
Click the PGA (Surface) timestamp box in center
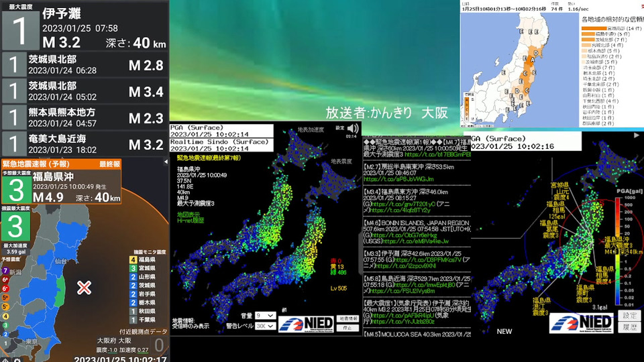(x=221, y=131)
